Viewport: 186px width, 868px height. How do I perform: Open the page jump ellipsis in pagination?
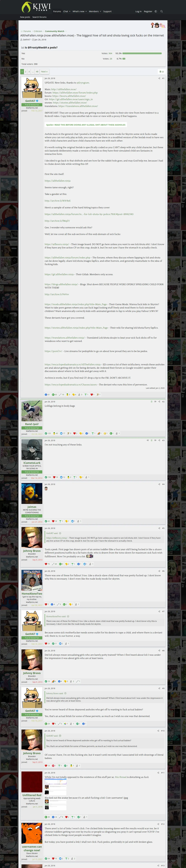33,71
